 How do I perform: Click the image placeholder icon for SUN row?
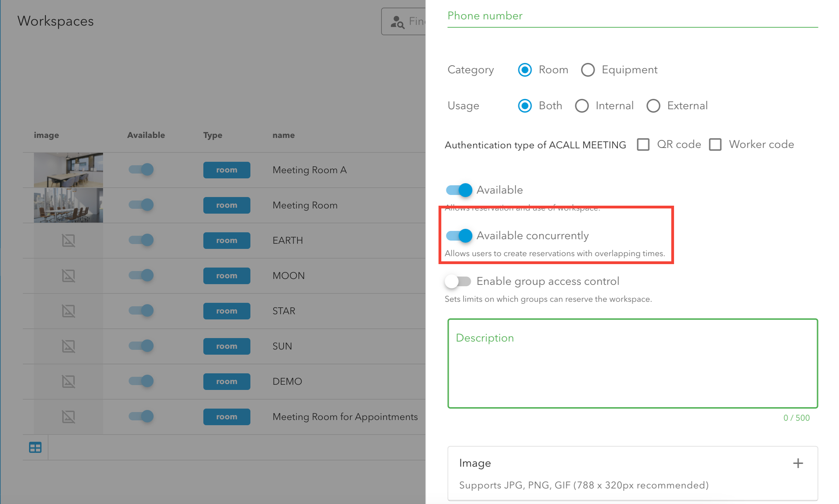click(68, 346)
